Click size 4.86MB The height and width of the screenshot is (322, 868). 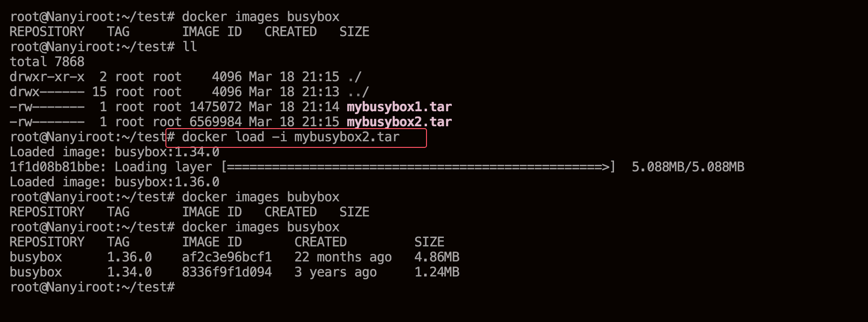coord(437,257)
